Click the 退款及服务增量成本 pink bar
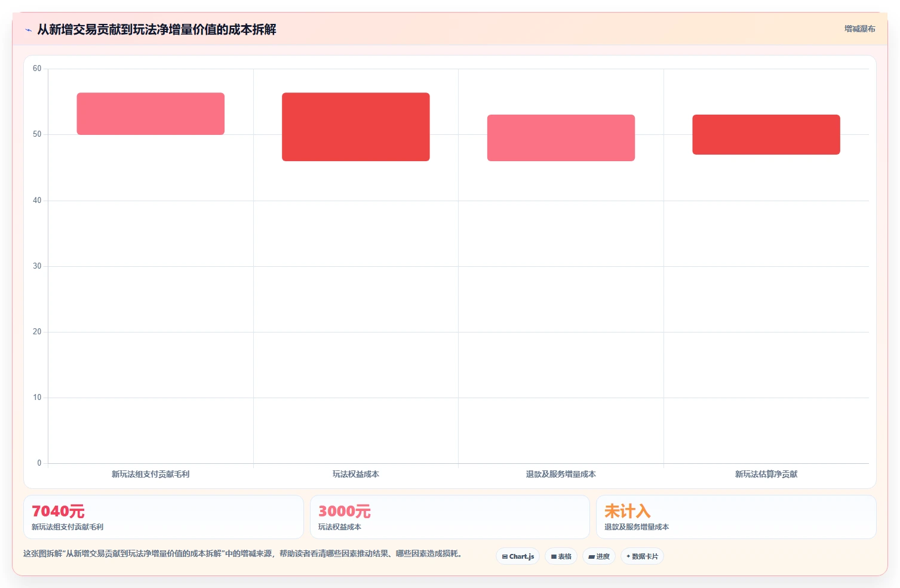Screen dimensions: 900x588 point(561,138)
